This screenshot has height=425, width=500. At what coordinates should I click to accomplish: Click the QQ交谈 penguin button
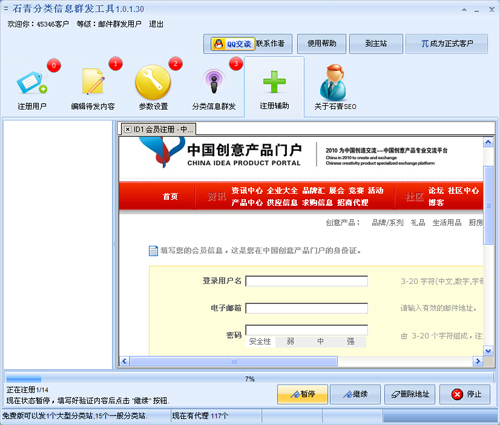click(x=233, y=44)
